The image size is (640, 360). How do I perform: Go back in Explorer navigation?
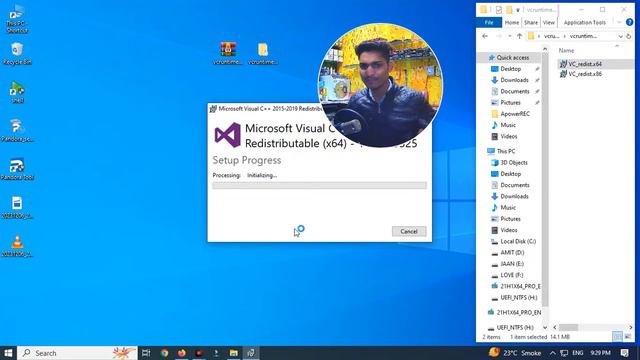click(x=485, y=36)
